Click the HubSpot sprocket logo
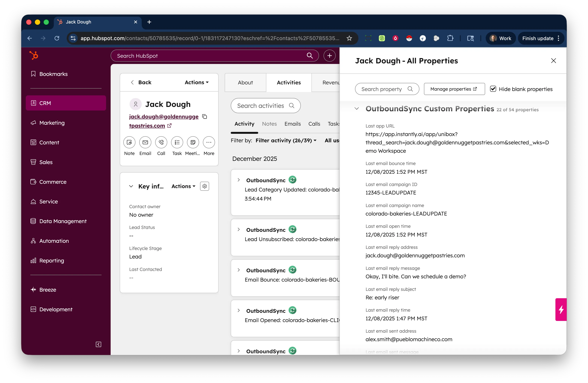Image resolution: width=588 pixels, height=383 pixels. pyautogui.click(x=34, y=55)
